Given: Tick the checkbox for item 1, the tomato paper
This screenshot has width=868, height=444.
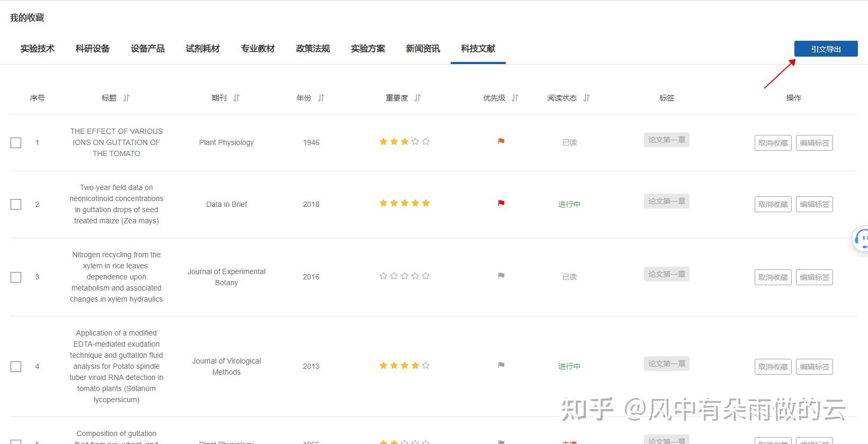Looking at the screenshot, I should [16, 143].
